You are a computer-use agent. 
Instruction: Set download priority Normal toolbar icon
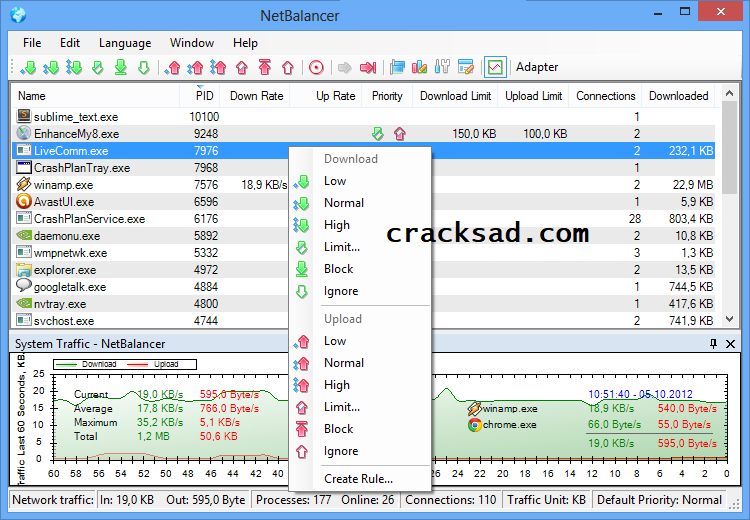click(51, 67)
